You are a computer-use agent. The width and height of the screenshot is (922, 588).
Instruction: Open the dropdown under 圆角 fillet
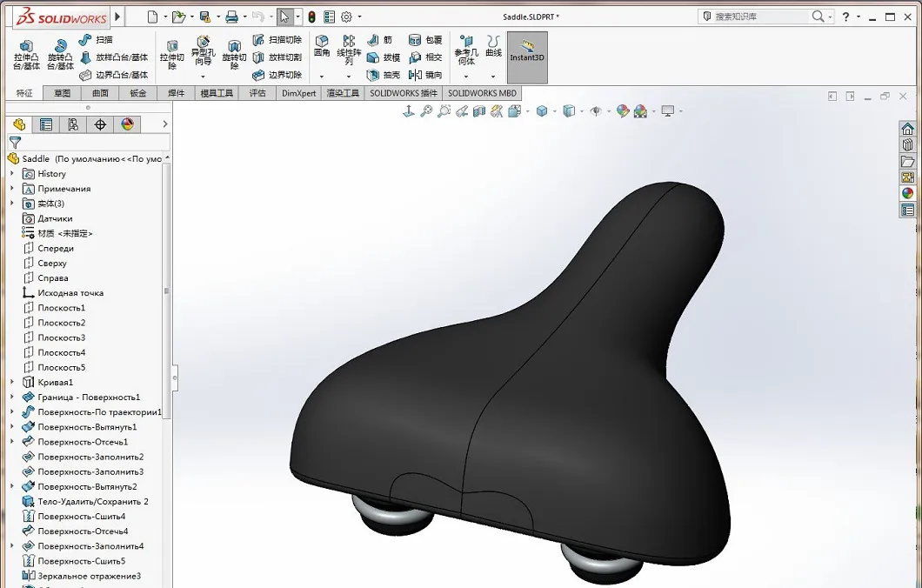pyautogui.click(x=322, y=77)
